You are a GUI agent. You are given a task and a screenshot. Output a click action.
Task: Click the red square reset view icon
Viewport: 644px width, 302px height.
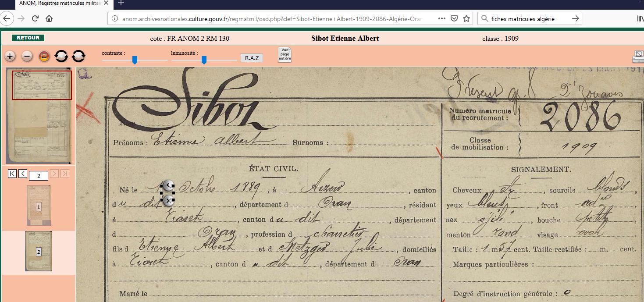point(44,56)
